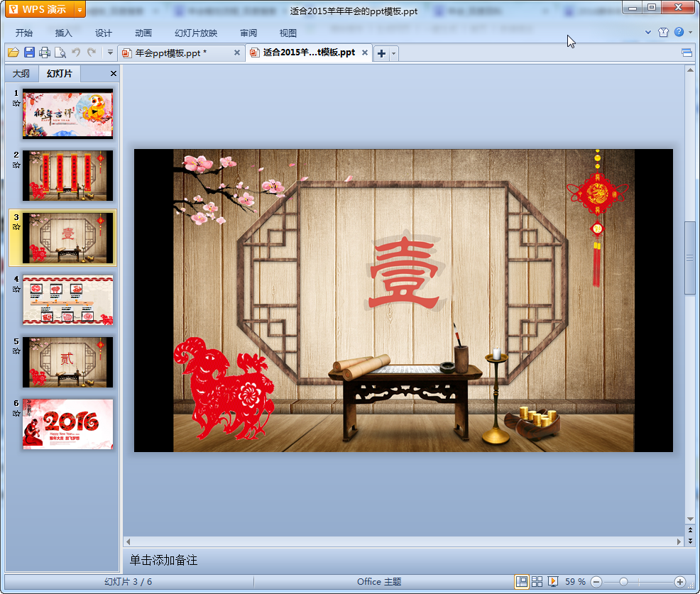Click the 幻灯片 3 / 6 status text
This screenshot has width=700, height=594.
coord(128,581)
